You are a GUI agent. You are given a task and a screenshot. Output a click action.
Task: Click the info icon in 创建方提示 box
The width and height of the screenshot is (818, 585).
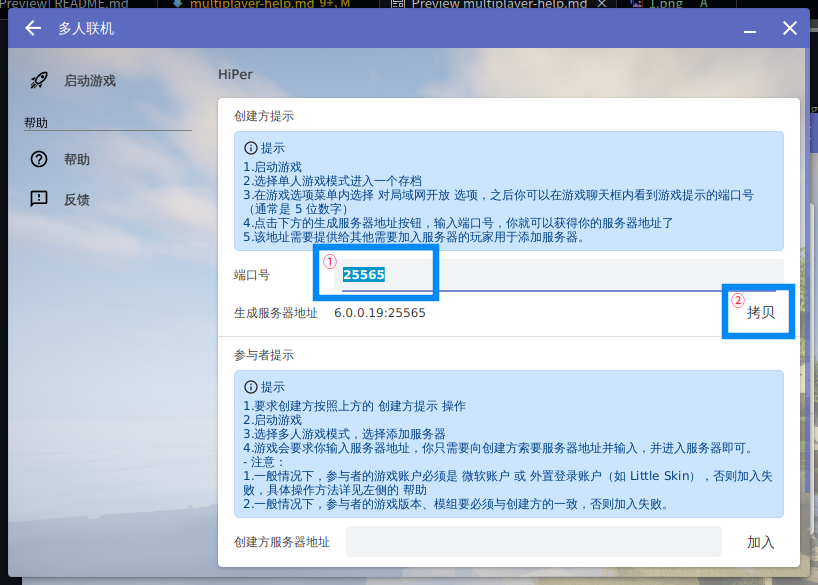(251, 147)
